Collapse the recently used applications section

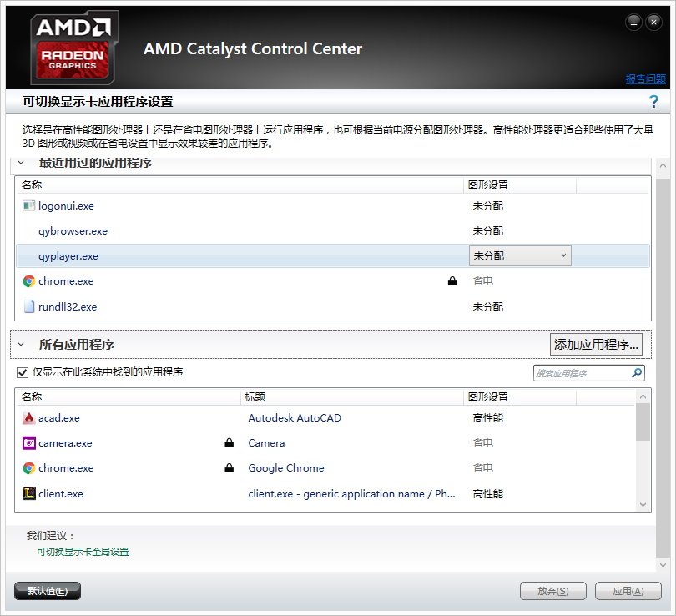tap(21, 163)
